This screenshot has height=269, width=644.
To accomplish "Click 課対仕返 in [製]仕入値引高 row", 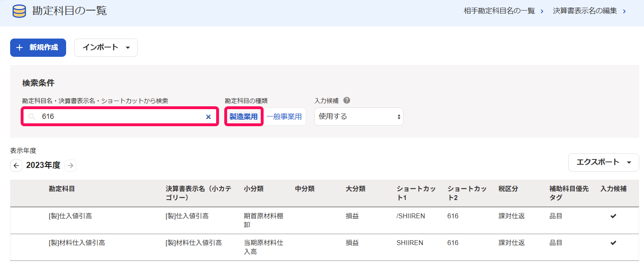I will pyautogui.click(x=512, y=216).
